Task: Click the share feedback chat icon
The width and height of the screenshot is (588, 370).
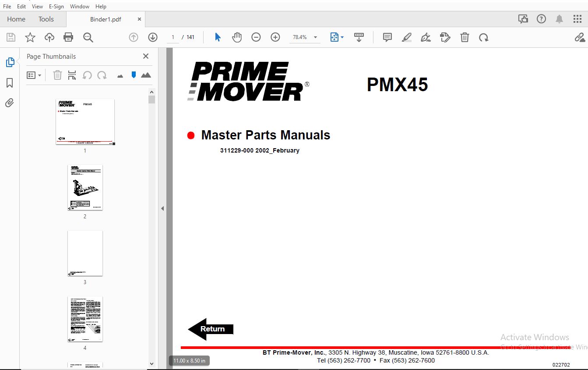Action: click(x=523, y=19)
